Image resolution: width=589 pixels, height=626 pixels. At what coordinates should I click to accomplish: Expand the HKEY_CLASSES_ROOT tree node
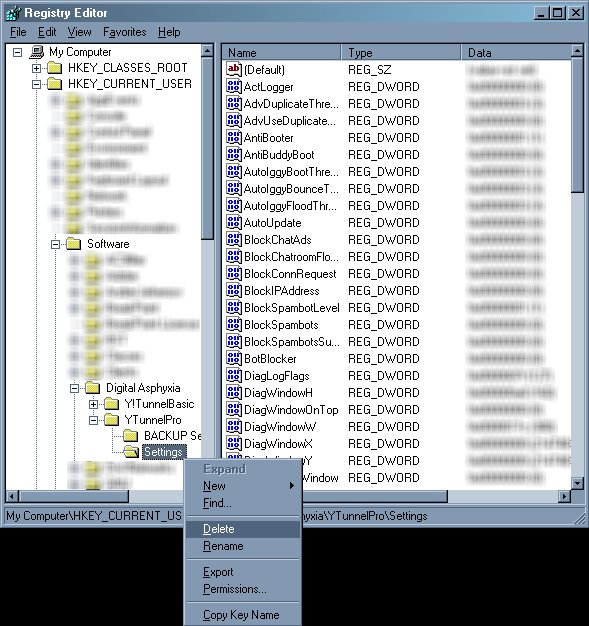tap(36, 68)
